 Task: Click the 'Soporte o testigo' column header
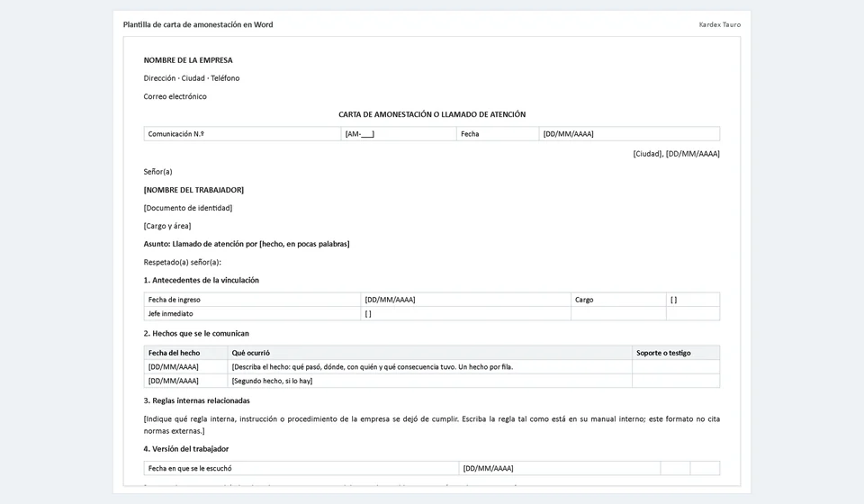tap(676, 353)
